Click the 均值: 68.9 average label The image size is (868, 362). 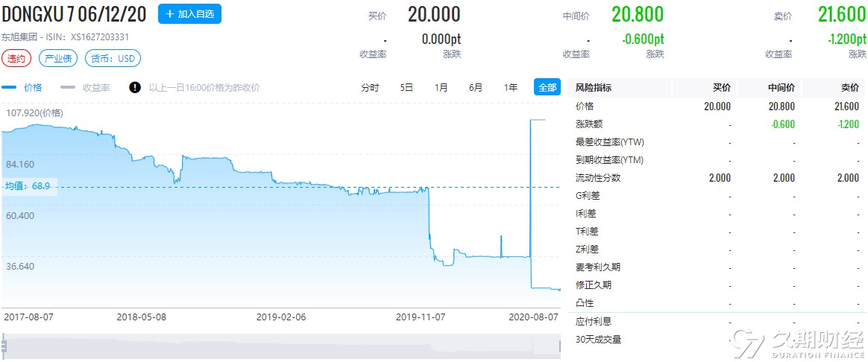28,186
